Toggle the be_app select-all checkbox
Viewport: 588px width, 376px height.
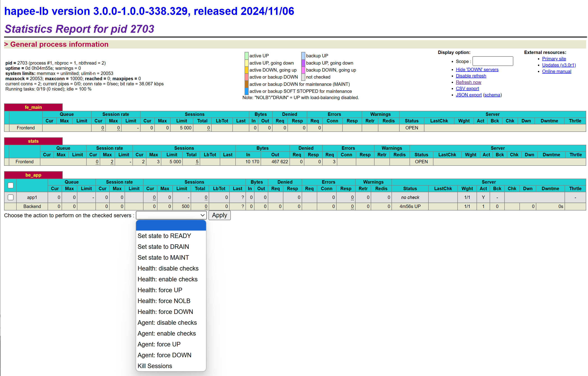[x=11, y=185]
